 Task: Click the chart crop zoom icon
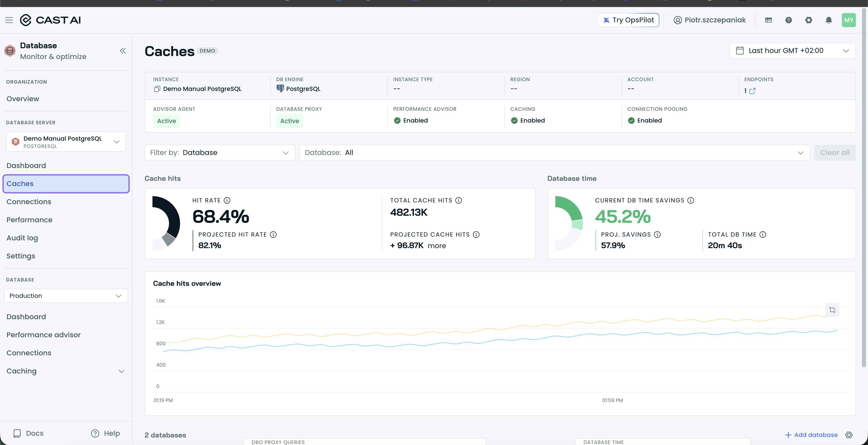click(832, 310)
